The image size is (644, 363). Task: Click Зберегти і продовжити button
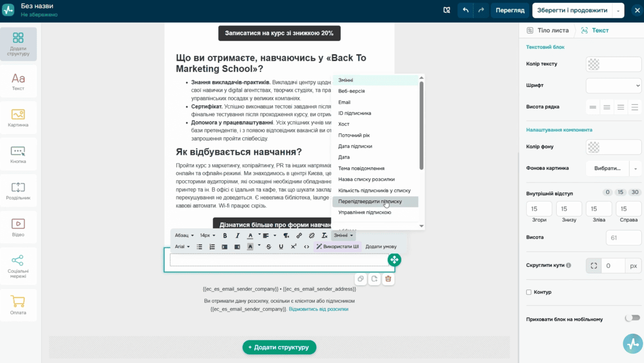(x=572, y=10)
